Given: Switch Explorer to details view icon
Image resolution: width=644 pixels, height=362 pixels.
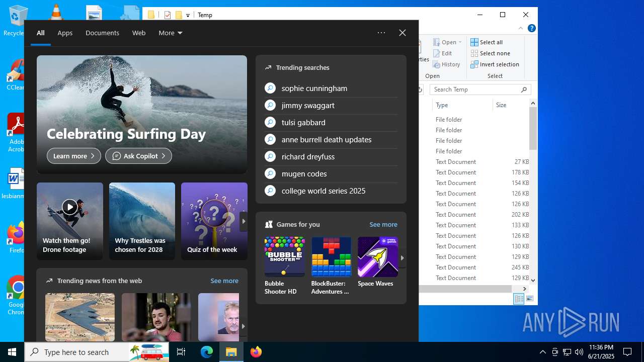Looking at the screenshot, I should (519, 299).
